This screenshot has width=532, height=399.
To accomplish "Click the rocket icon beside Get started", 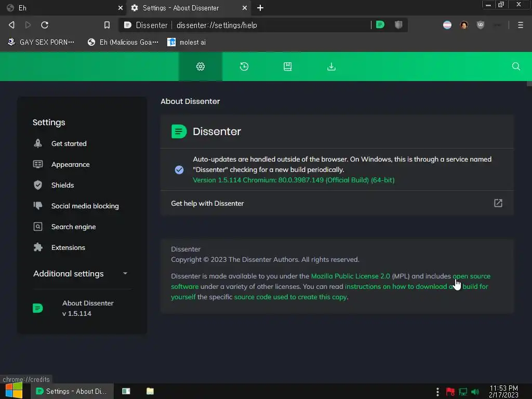I will [38, 143].
